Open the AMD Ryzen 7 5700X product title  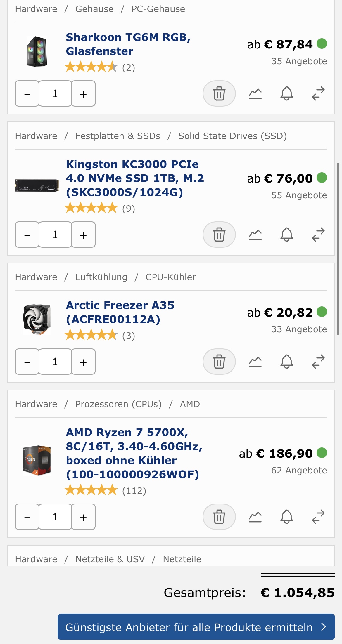(134, 453)
